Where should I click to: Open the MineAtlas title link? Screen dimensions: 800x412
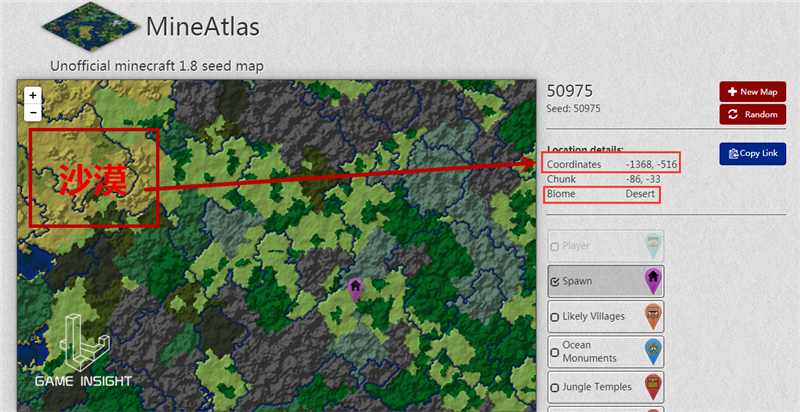203,27
